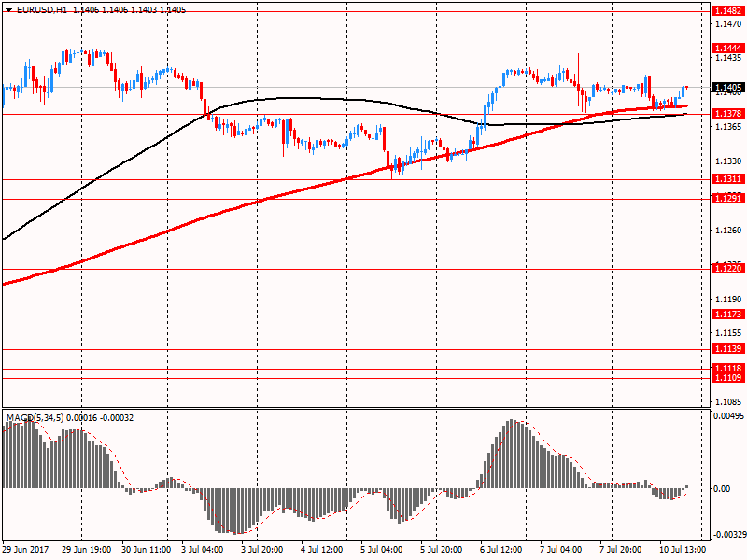Click the 1.1190 price scale value
747x560 pixels.
[x=728, y=299]
